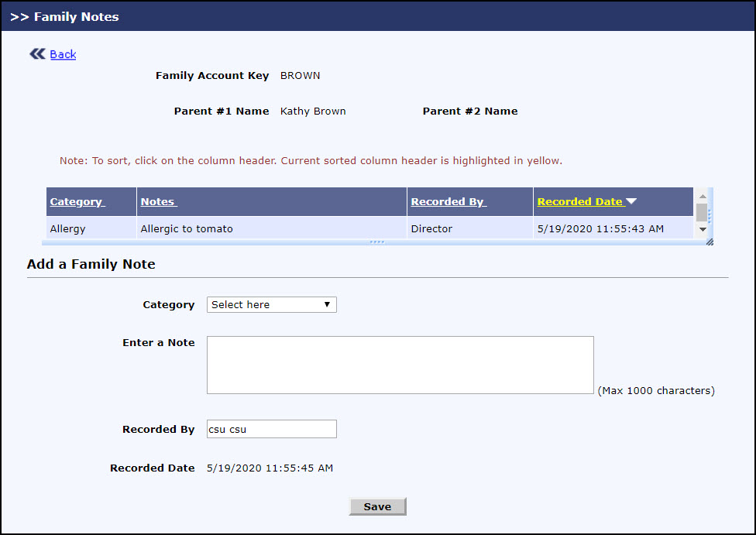The width and height of the screenshot is (756, 535).
Task: Click the Back link
Action: (63, 54)
